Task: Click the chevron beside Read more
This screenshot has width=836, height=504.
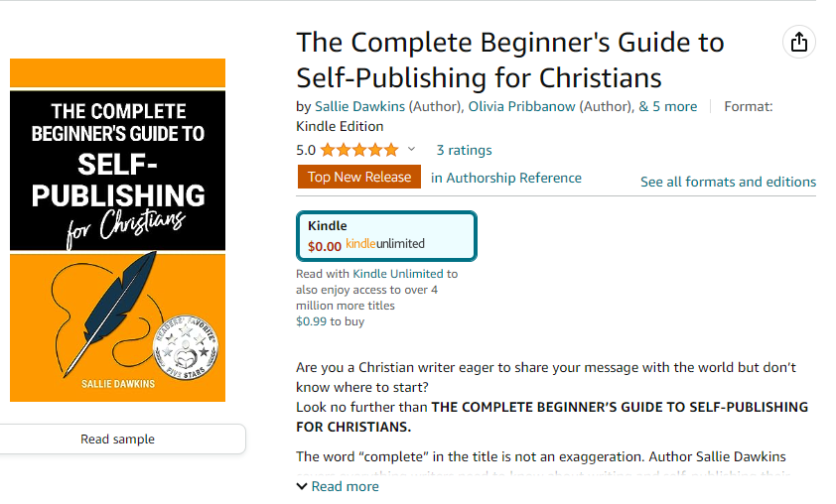Action: pos(302,486)
